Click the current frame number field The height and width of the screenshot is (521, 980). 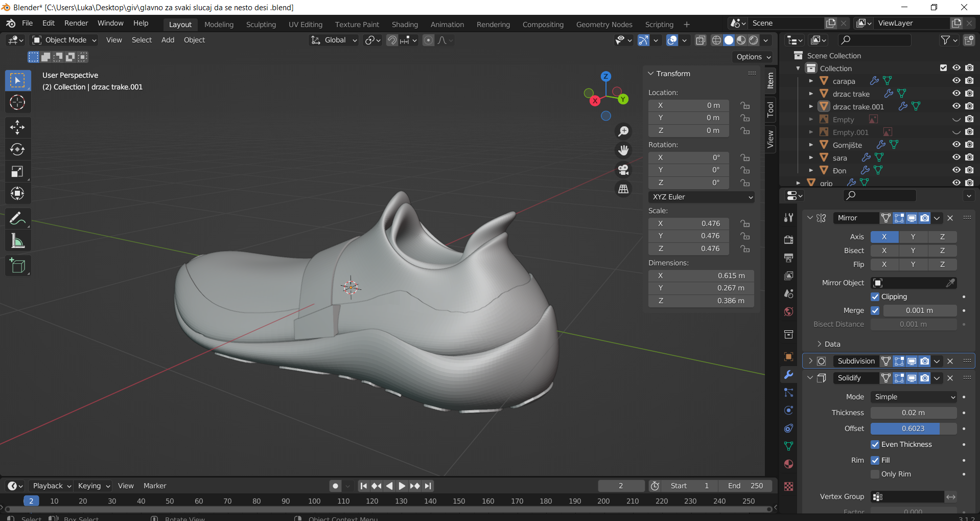tap(621, 486)
